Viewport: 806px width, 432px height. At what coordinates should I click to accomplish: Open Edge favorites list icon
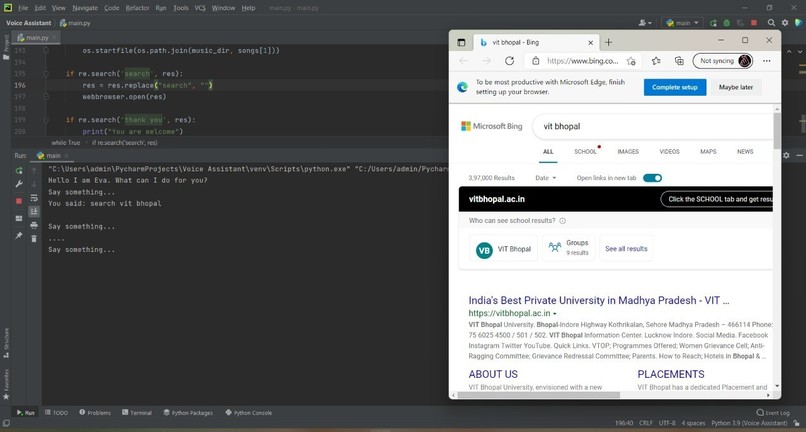click(x=656, y=61)
